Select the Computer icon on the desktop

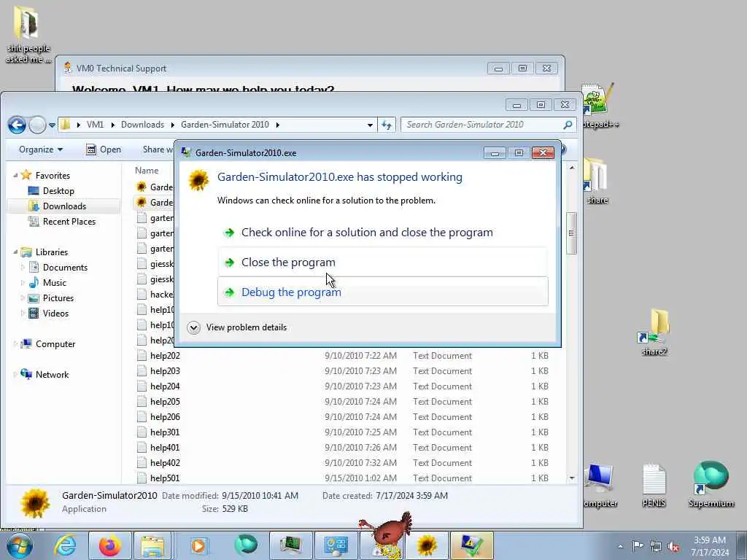600,484
